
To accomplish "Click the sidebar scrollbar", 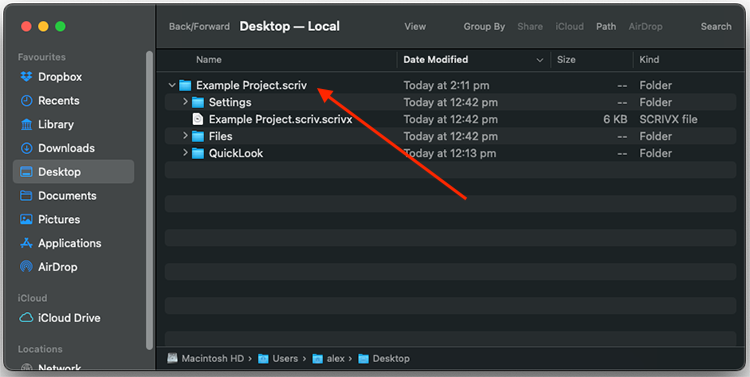I will [149, 200].
